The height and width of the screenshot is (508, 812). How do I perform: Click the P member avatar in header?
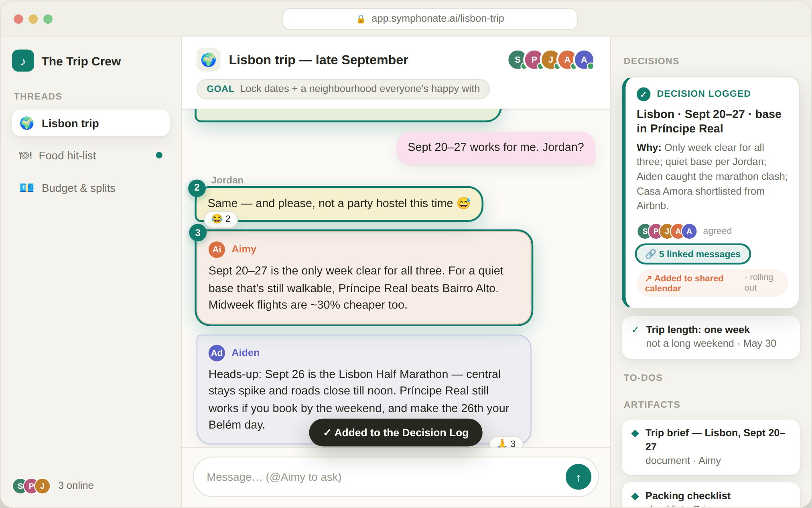(x=534, y=60)
